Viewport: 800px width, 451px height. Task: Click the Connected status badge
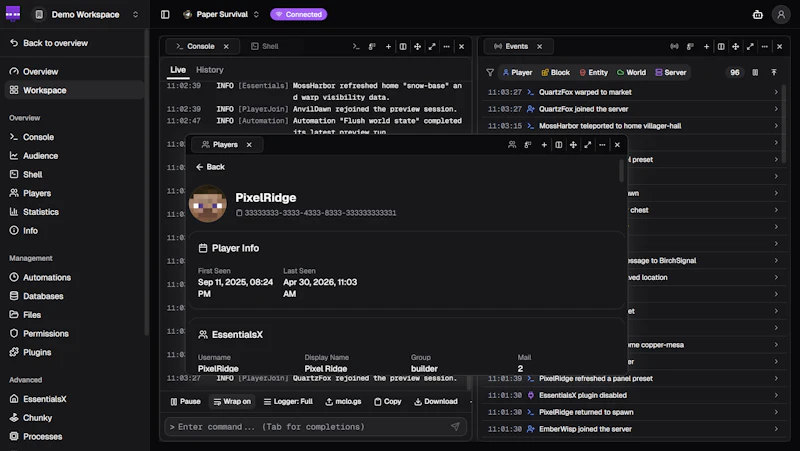tap(299, 14)
